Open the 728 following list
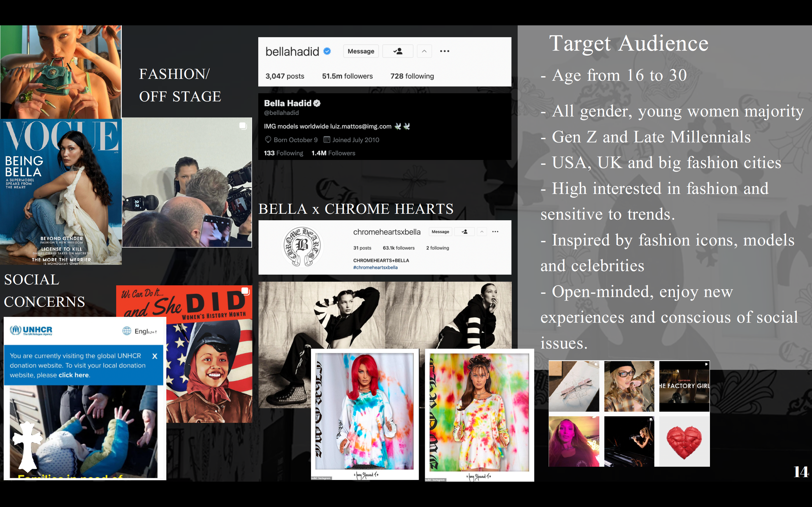Screen dimensions: 812x507 point(412,76)
